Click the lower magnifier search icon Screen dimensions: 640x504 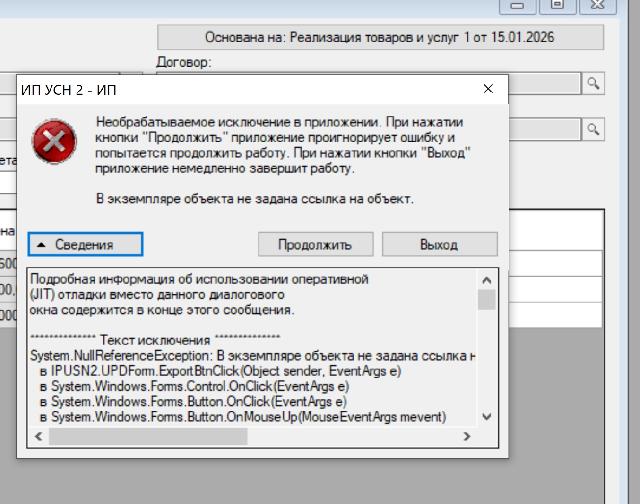click(x=593, y=129)
